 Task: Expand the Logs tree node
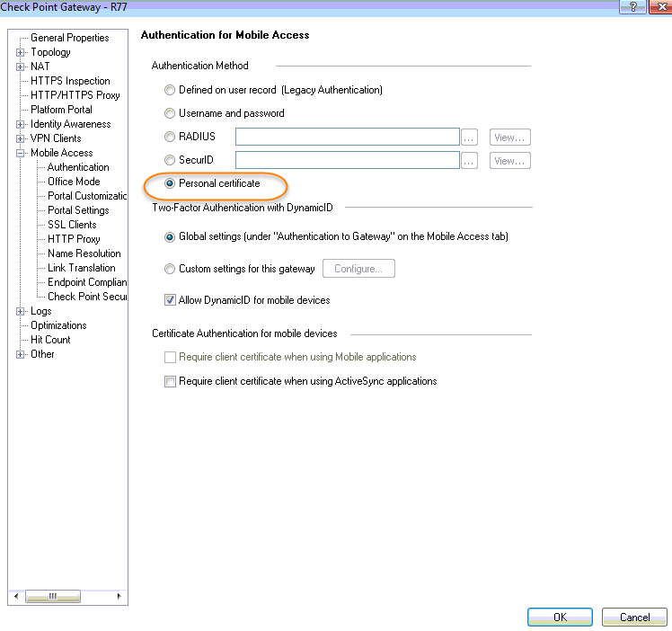coord(20,312)
